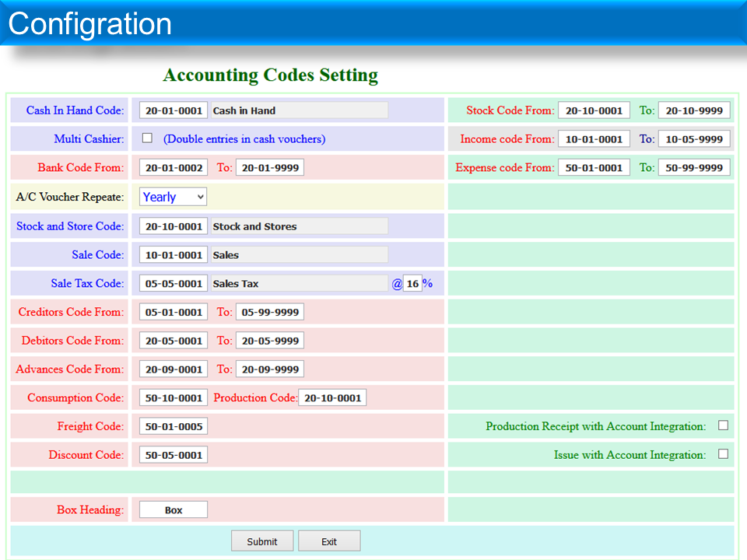Select the Bank Code From input
The image size is (747, 560).
pos(174,168)
